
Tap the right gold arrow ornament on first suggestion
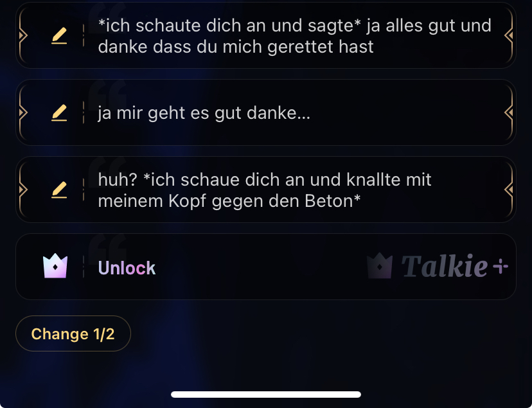(509, 35)
